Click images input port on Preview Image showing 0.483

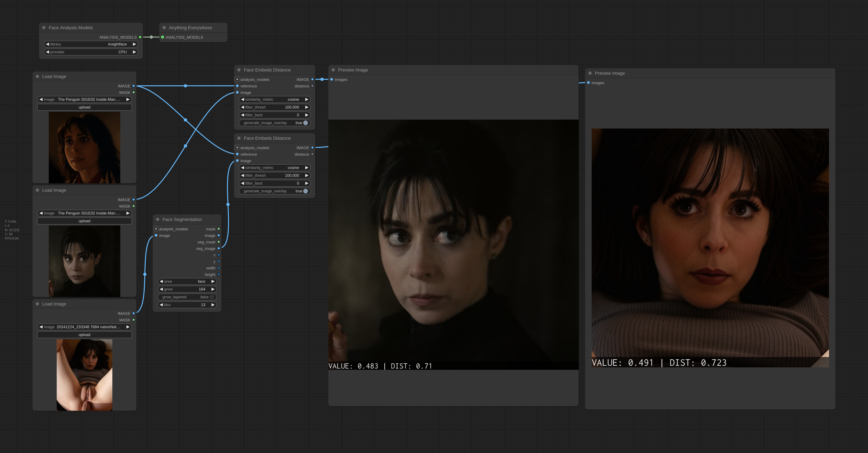click(332, 79)
